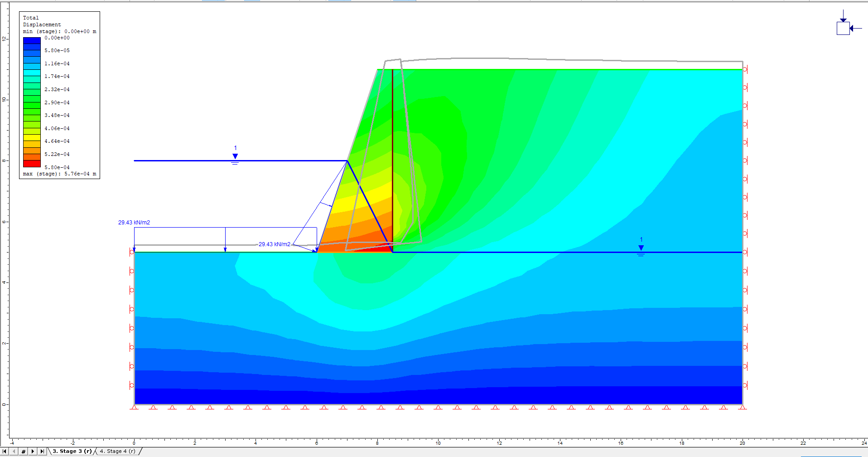This screenshot has width=868, height=457.
Task: Select the right piezometric line marker labeled 1
Action: click(641, 248)
